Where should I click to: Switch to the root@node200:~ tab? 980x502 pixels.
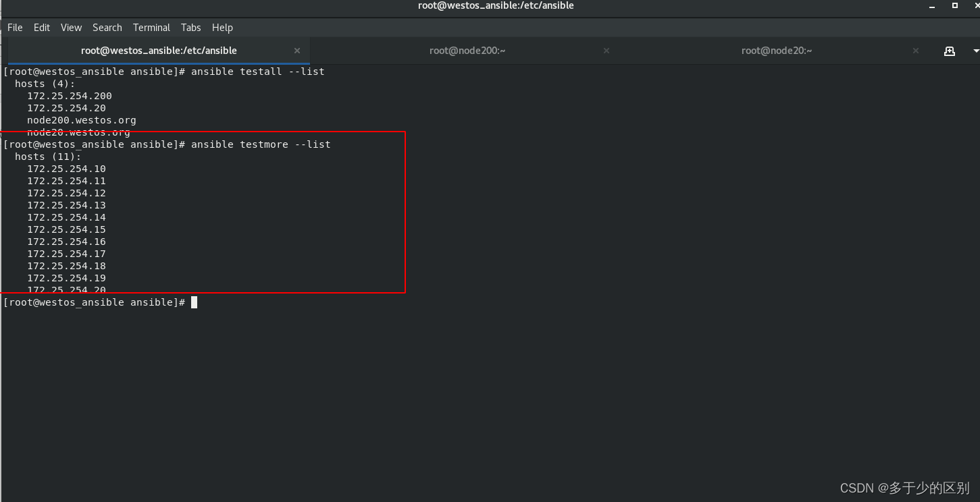[467, 51]
